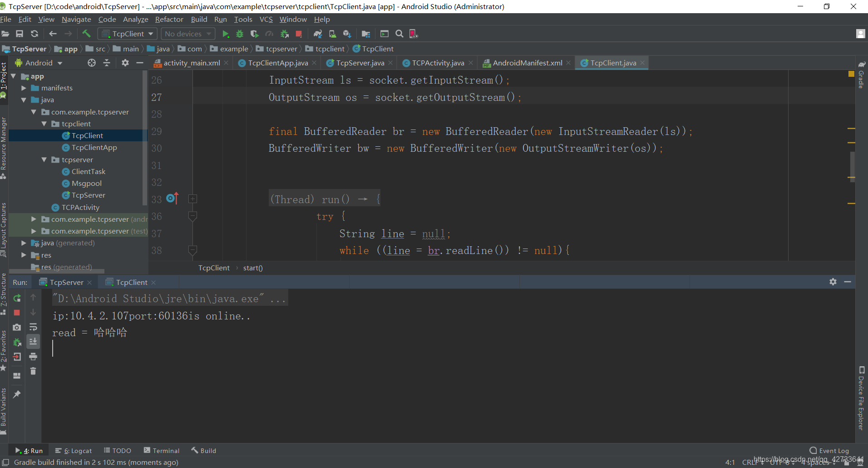The width and height of the screenshot is (868, 468).
Task: Collapse tcpserver package in tree
Action: (44, 159)
